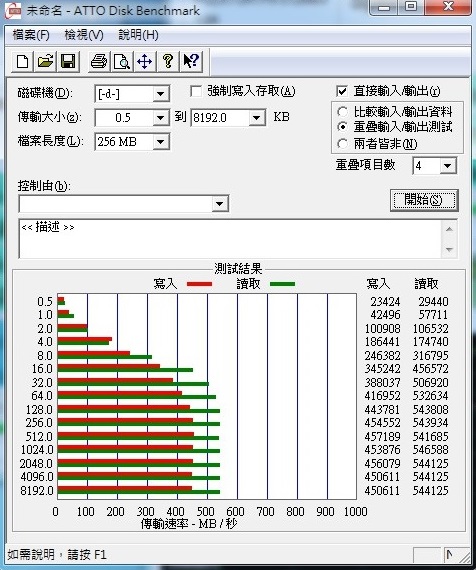Click the ATTO app icon in title bar
476x570 pixels.
[13, 11]
